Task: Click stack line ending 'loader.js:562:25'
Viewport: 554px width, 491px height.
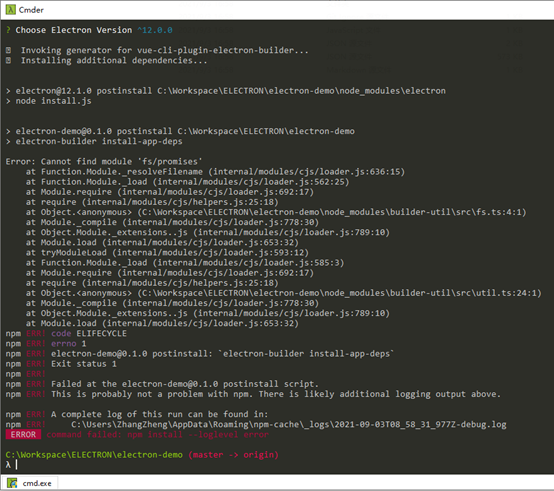Action: (x=187, y=182)
